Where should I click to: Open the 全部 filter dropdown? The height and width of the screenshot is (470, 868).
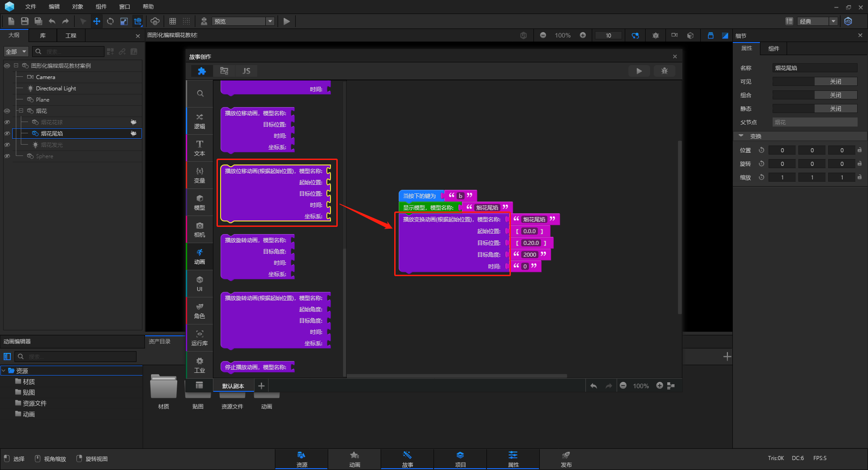pos(16,52)
